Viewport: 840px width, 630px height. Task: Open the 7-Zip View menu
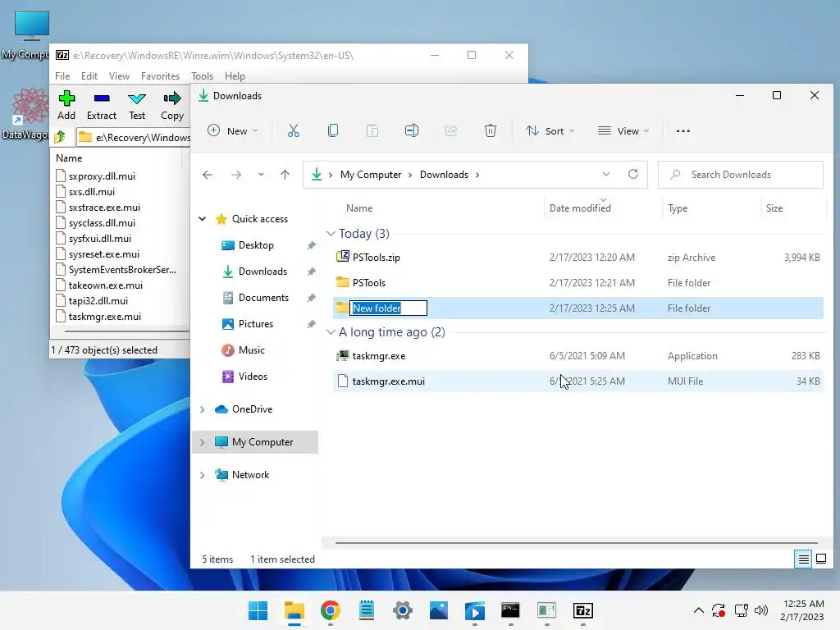pyautogui.click(x=119, y=76)
